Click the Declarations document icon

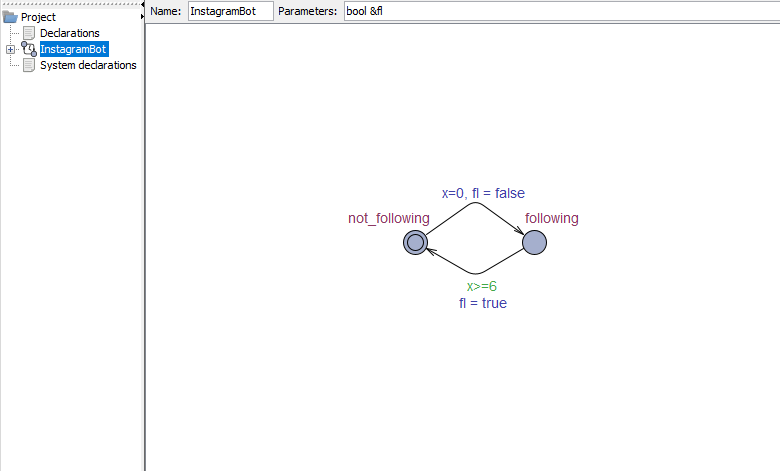(29, 33)
